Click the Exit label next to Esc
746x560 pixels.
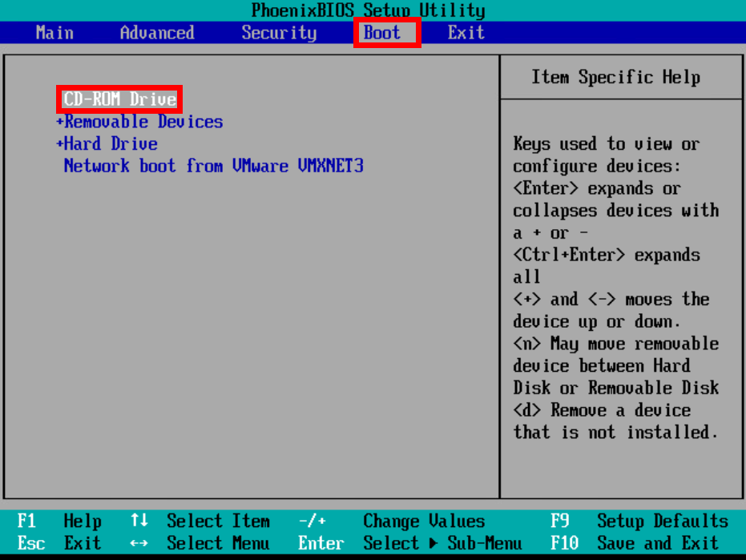[83, 543]
